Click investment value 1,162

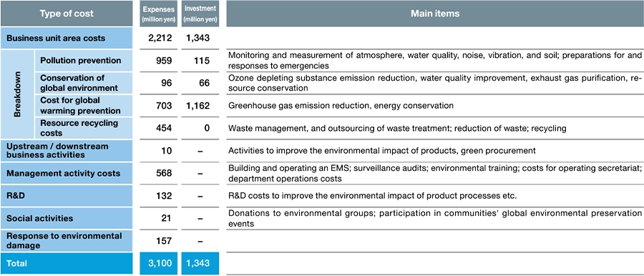(x=198, y=106)
